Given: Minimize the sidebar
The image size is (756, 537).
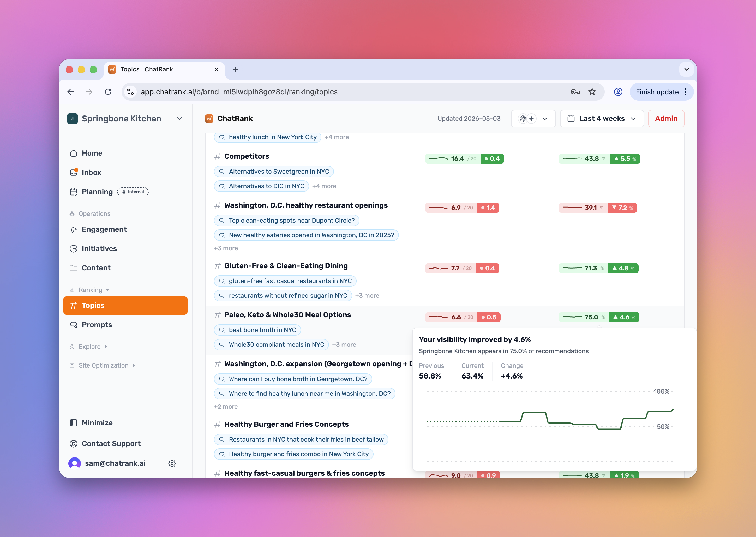Looking at the screenshot, I should coord(125,423).
